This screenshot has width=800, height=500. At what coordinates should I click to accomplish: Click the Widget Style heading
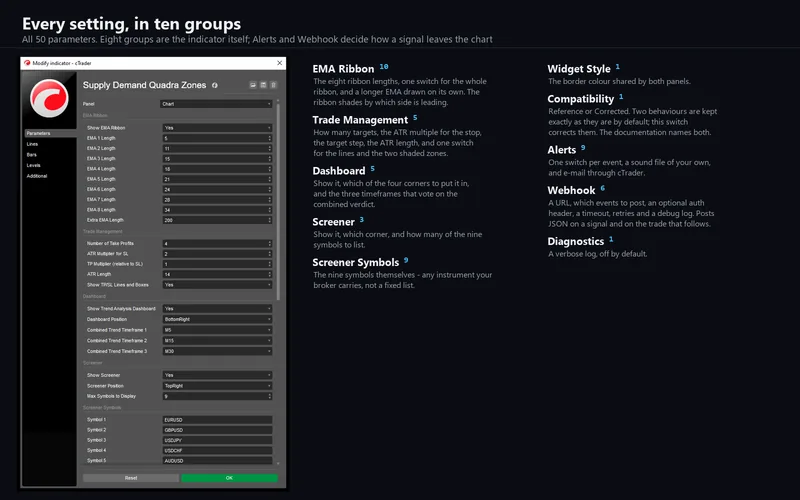579,69
